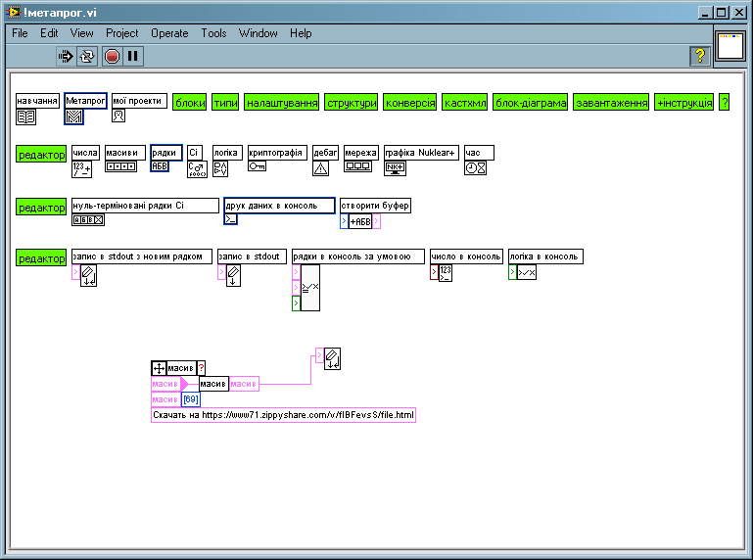Click the логіка в консоль block icon
The height and width of the screenshot is (560, 753).
click(527, 272)
